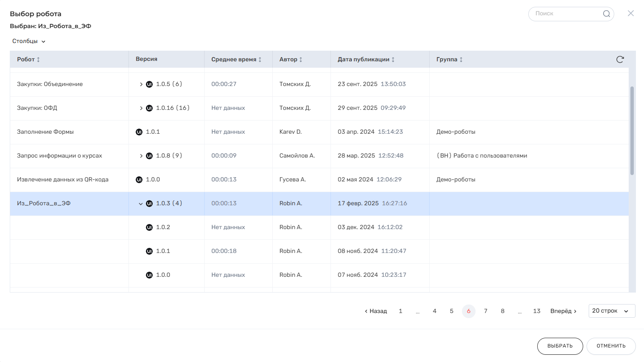Viewport: 644px width, 362px height.
Task: Collapse versions of Из_Робота_в_ЭФ
Action: 141,204
